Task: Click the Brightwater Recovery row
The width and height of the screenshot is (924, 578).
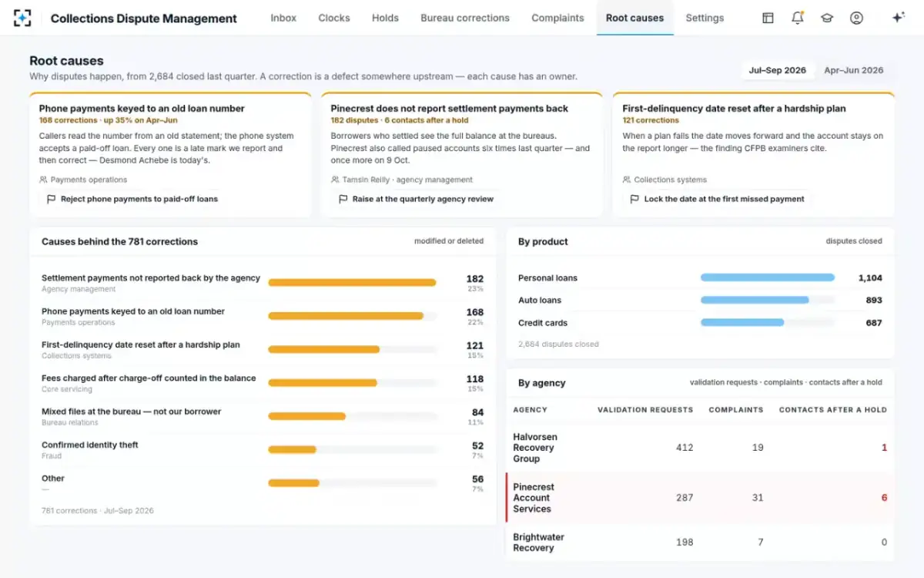Action: point(700,543)
